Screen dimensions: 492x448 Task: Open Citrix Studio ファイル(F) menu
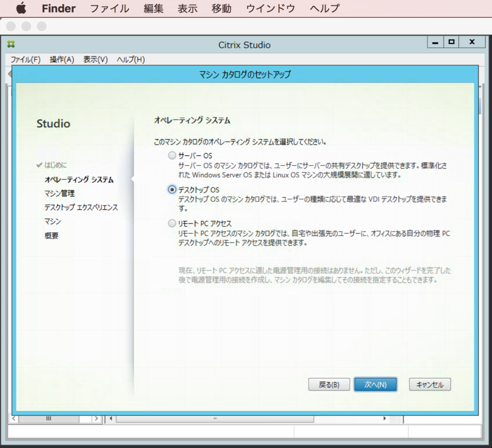pyautogui.click(x=25, y=59)
